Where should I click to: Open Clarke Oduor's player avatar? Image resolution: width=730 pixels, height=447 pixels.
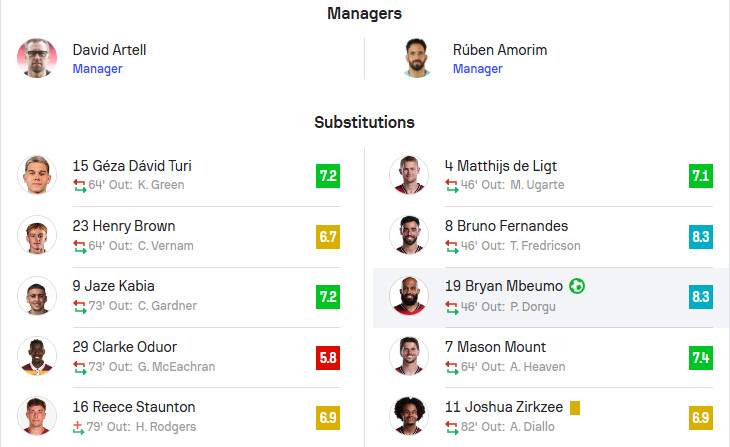tap(37, 356)
